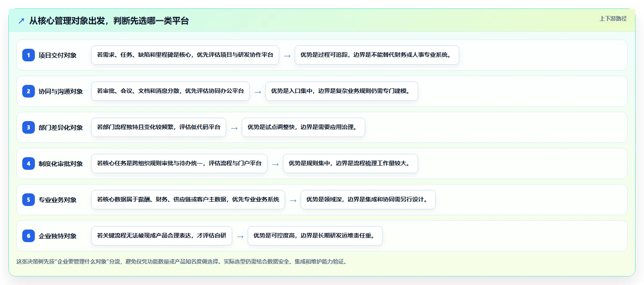Screen dimensions: 644x285
Task: Click the arrow in the 专业业务对象 row
Action: (x=293, y=200)
